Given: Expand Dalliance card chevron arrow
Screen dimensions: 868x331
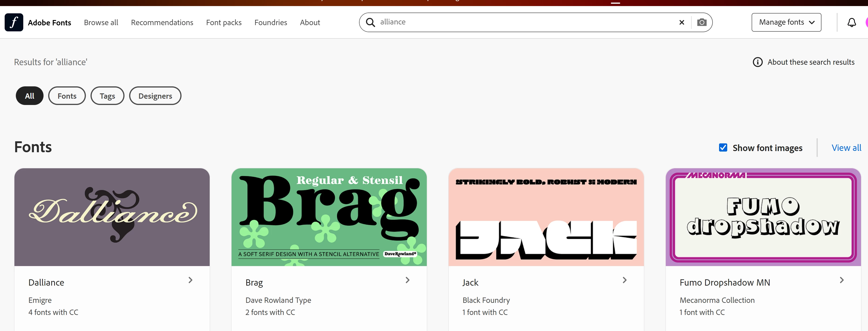Looking at the screenshot, I should (x=190, y=280).
